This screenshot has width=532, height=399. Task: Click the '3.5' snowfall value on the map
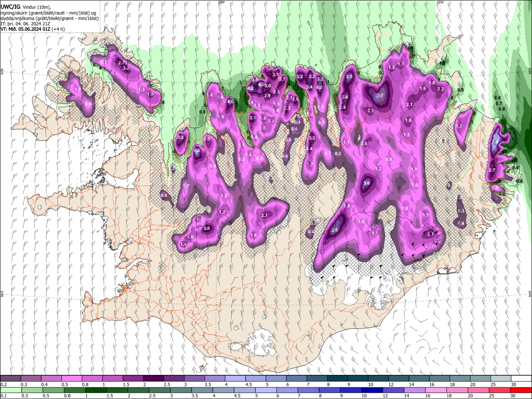point(349,76)
